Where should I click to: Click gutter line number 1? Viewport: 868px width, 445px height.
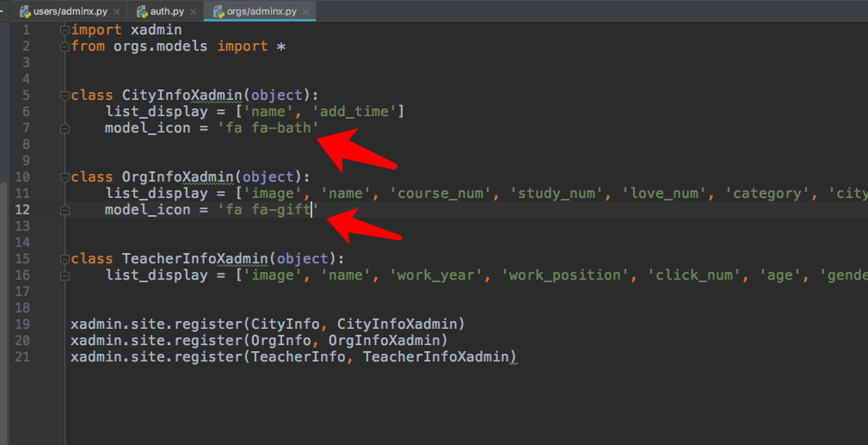tap(27, 30)
